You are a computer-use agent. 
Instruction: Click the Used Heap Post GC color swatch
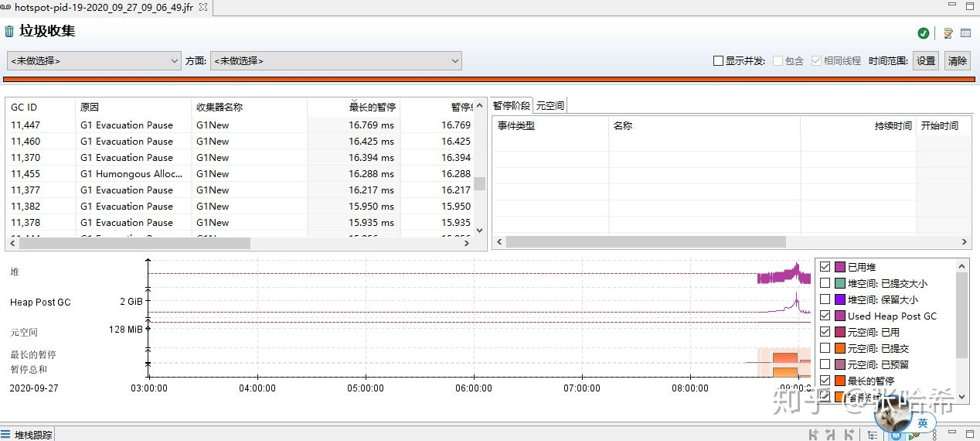[x=840, y=316]
